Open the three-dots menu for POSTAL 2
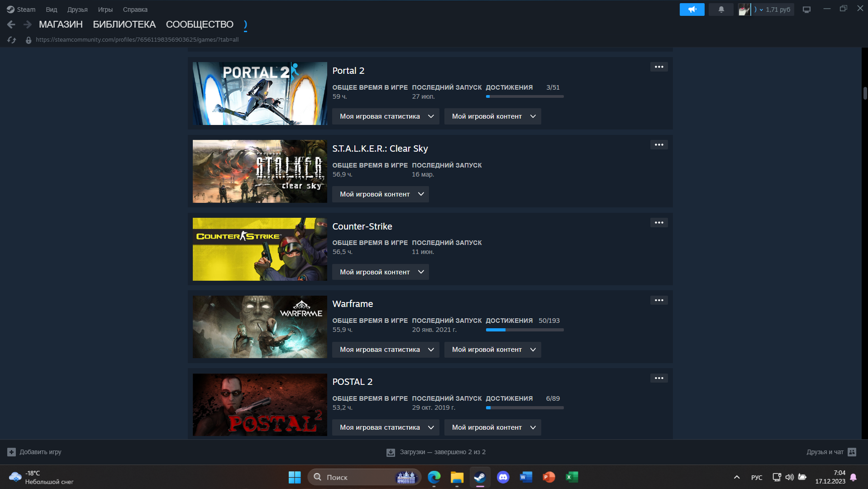Viewport: 868px width, 489px height. (x=659, y=378)
